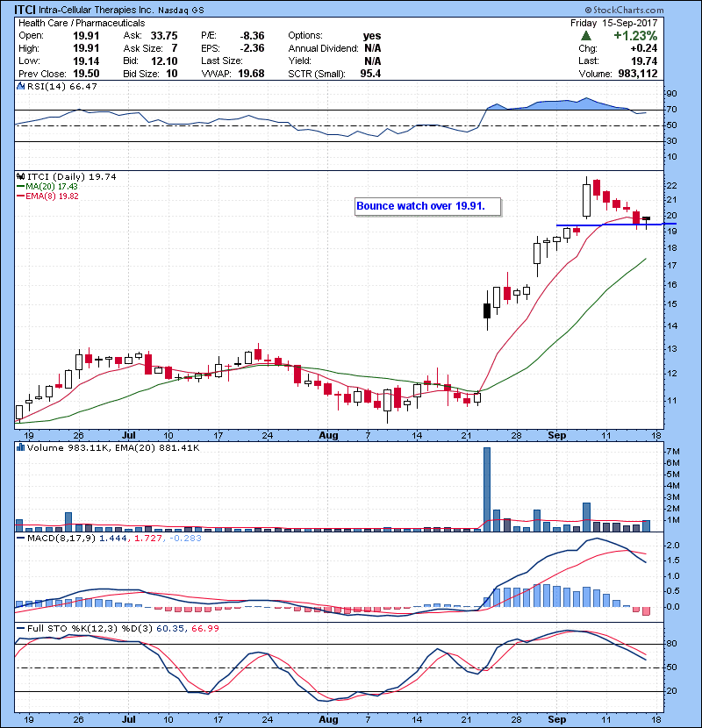The height and width of the screenshot is (728, 702).
Task: Click the price axis label 22
Action: coord(672,186)
